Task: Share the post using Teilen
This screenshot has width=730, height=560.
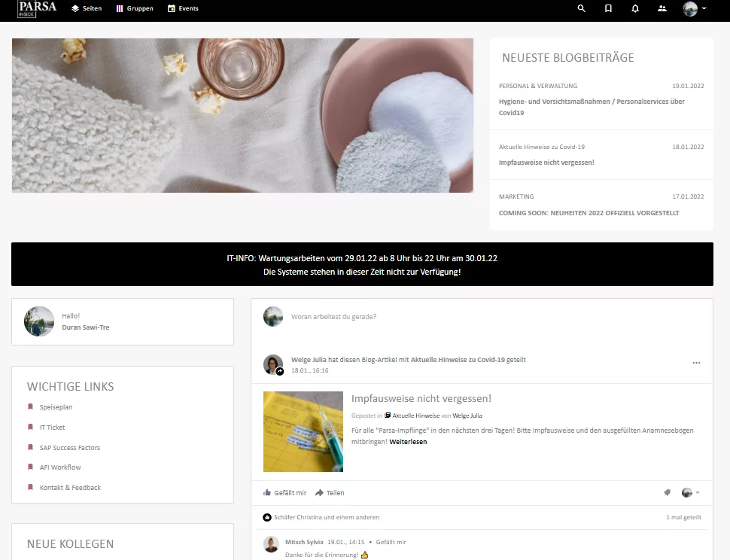Action: point(330,493)
